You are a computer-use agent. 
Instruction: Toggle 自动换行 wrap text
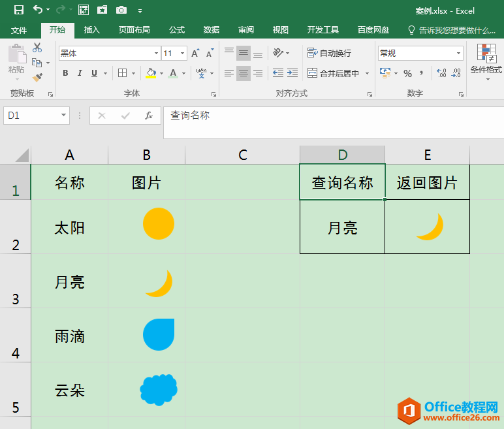(330, 53)
